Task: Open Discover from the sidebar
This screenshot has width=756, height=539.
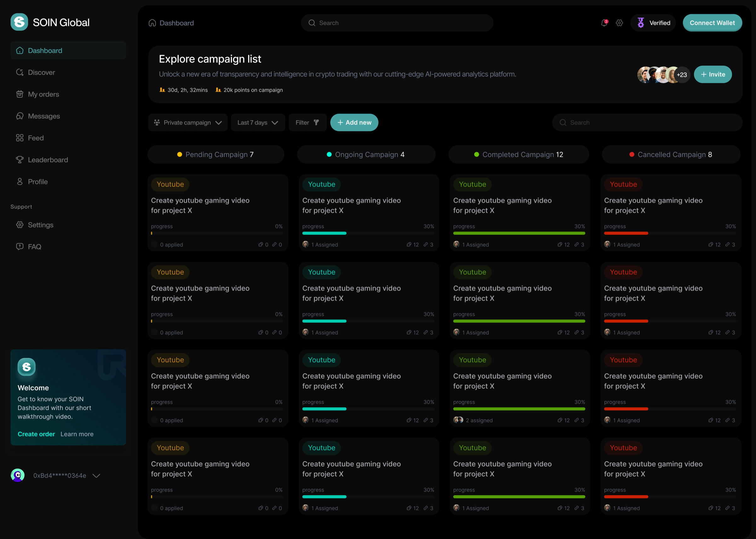Action: [68, 72]
